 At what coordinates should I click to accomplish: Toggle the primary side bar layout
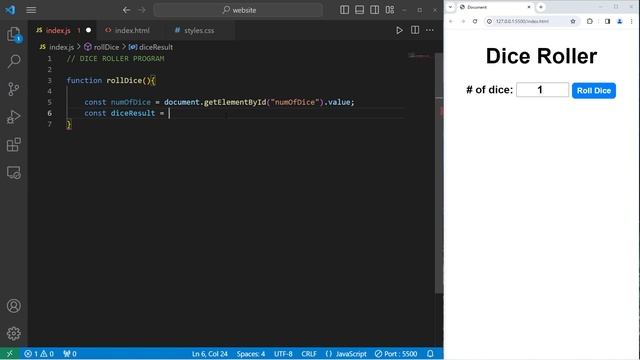(x=344, y=10)
